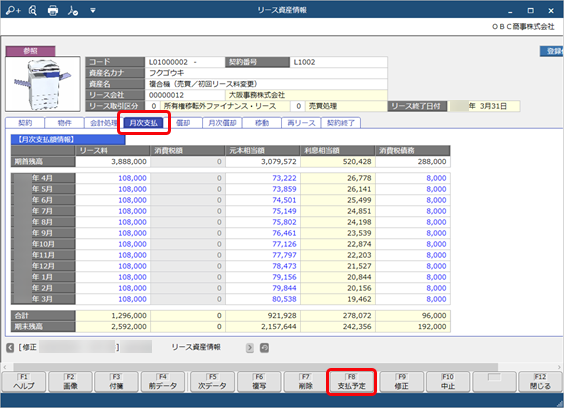This screenshot has height=408, width=564.
Task: Click the settings tool icon with checkmark
Action: (x=73, y=11)
